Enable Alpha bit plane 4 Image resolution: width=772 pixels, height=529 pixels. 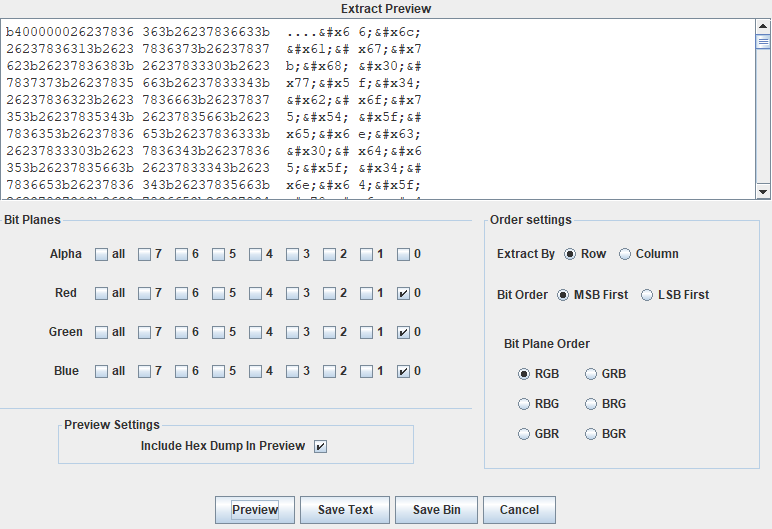pos(255,255)
